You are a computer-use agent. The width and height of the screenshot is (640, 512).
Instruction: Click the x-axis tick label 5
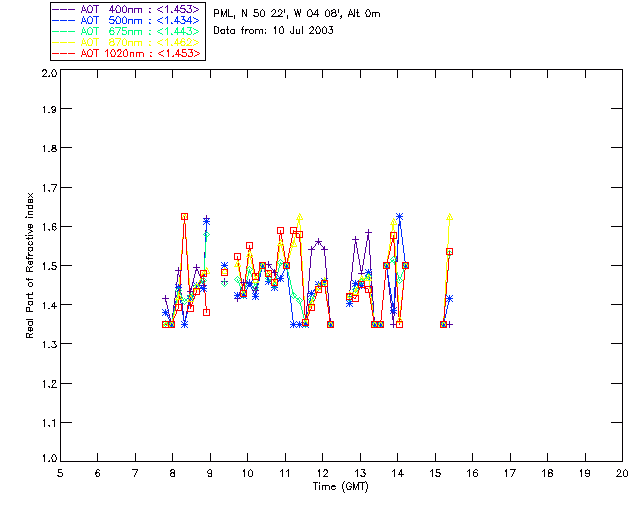coord(60,473)
